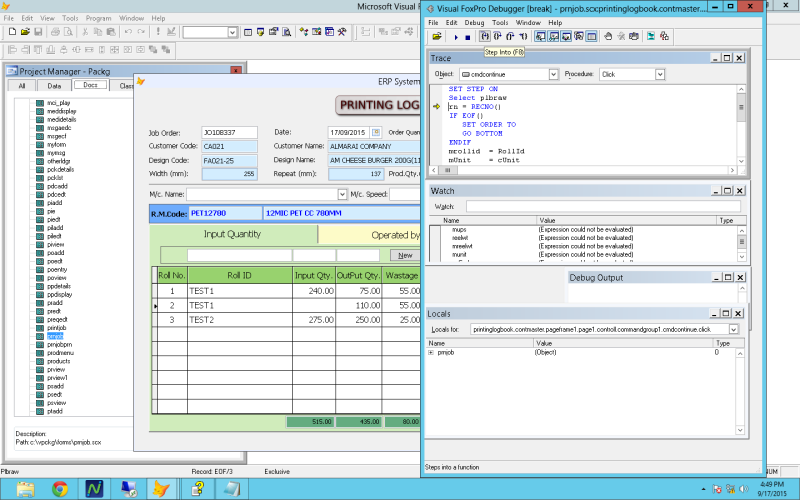
Task: Click the Toolbox hammer-wrench icon
Action: (342, 32)
